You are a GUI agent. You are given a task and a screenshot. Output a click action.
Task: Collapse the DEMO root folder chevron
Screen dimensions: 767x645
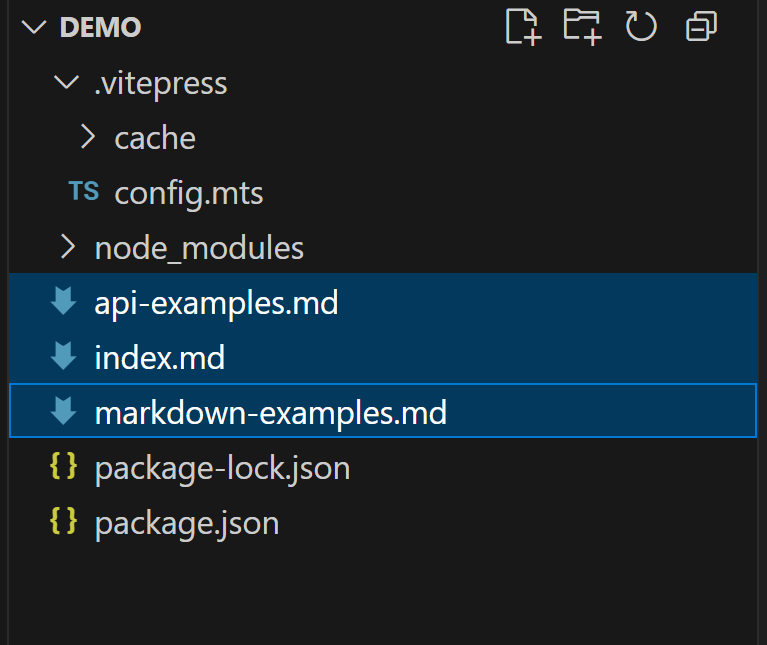tap(35, 28)
